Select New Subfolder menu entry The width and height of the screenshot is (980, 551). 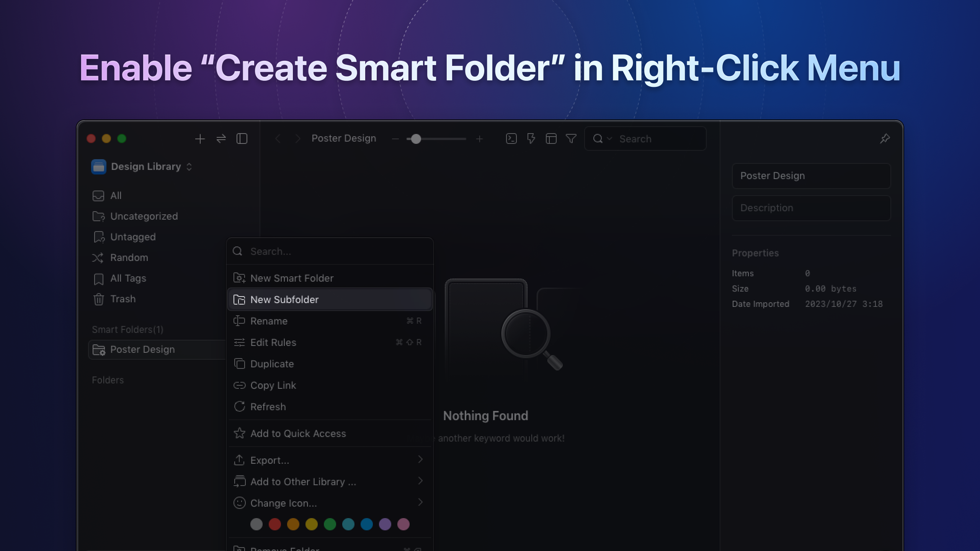[284, 300]
